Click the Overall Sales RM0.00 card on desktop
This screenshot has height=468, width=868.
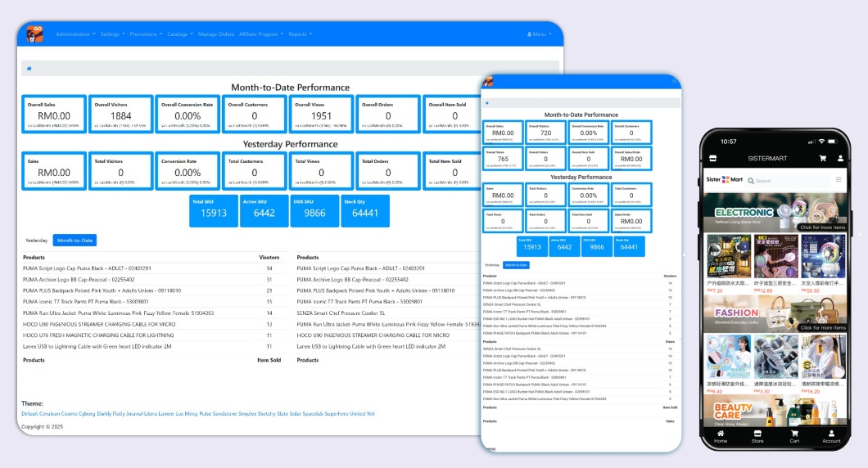tap(54, 114)
